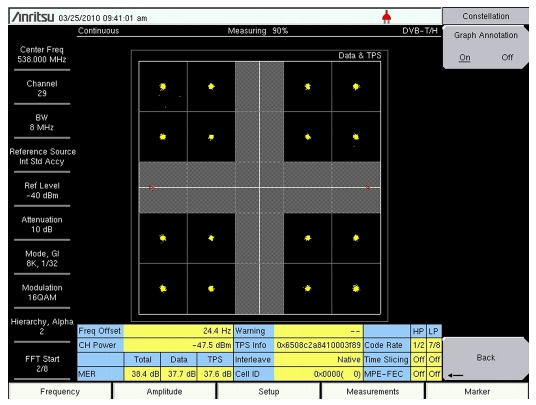Click the MER Total 38.4 dB value cell
Image resolution: width=536 pixels, height=405 pixels.
pos(142,374)
